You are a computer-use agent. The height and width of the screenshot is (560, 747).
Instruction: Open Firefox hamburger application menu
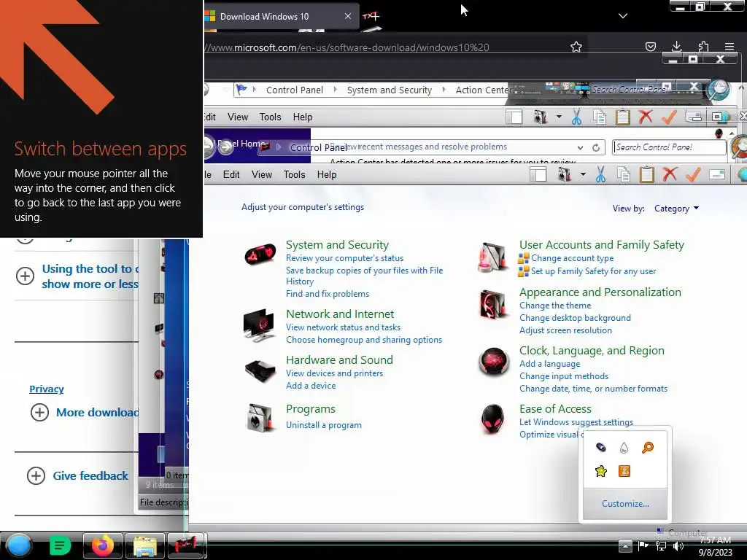pos(729,46)
